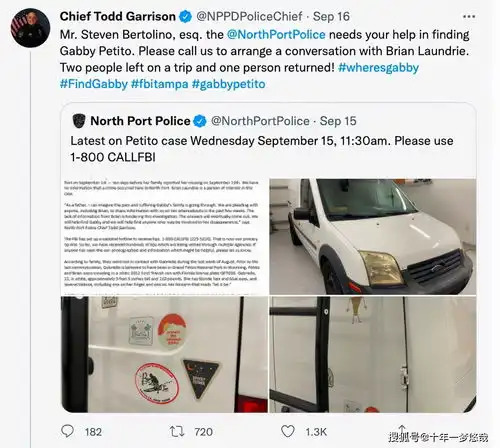The height and width of the screenshot is (448, 500).
Task: Open the reply comment icon
Action: (67, 431)
